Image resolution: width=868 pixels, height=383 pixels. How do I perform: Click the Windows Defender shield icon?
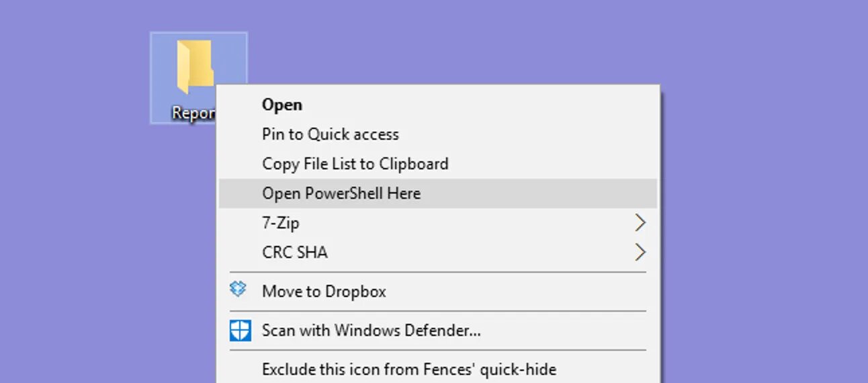240,331
